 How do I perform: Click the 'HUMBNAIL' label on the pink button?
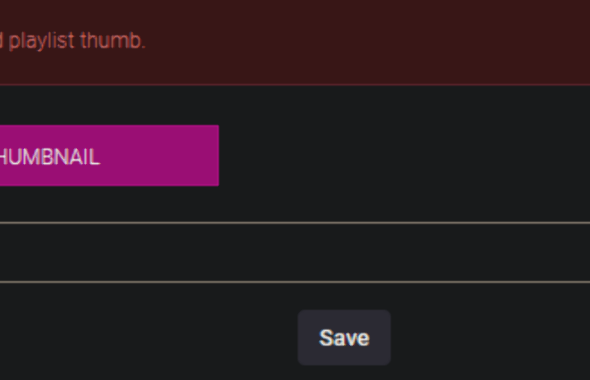tap(50, 157)
